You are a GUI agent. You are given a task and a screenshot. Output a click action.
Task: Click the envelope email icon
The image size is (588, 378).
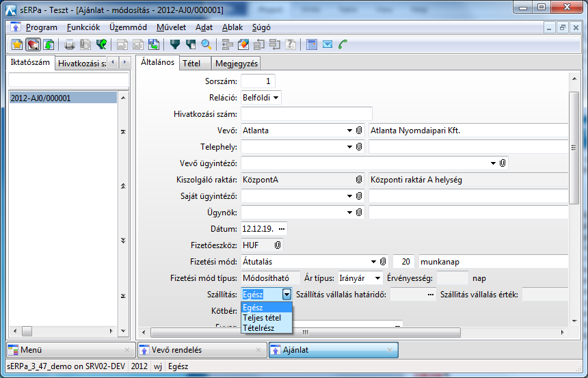(x=328, y=44)
